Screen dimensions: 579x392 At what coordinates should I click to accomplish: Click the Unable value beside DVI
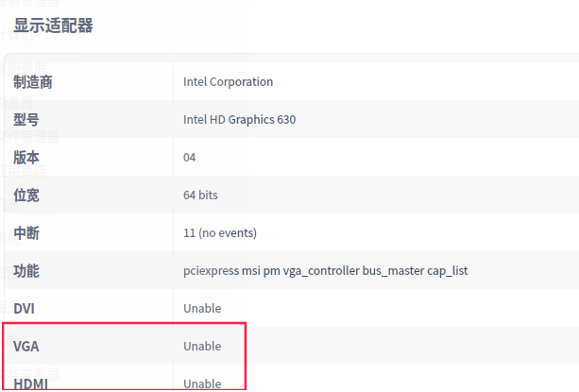click(202, 309)
